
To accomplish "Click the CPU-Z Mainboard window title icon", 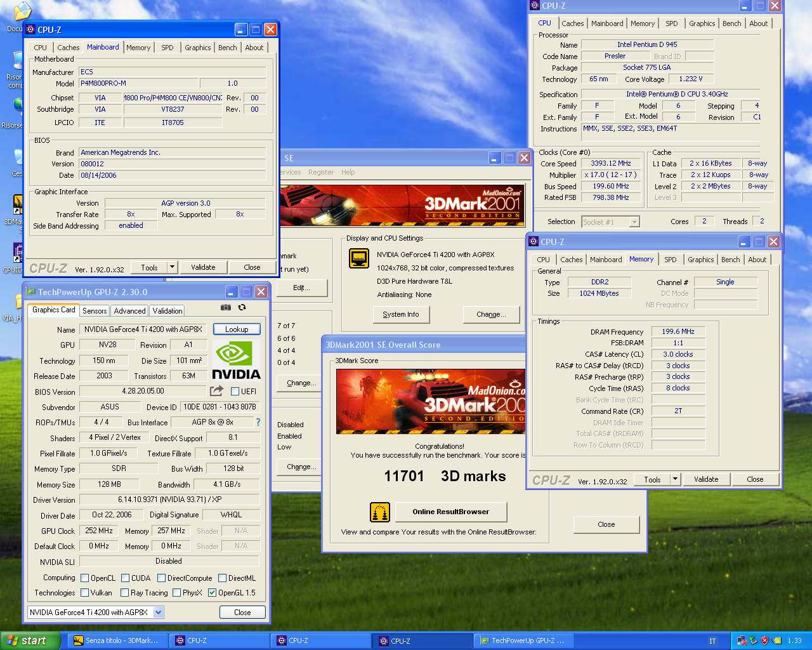I will click(30, 30).
